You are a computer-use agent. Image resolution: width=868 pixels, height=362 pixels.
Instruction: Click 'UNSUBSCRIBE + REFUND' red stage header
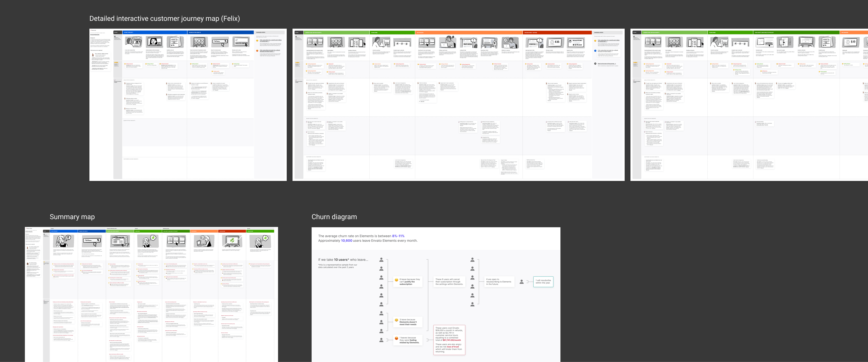pos(557,33)
